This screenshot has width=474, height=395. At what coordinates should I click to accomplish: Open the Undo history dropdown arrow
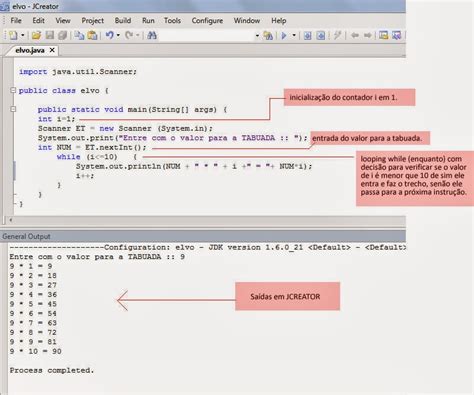pos(118,35)
